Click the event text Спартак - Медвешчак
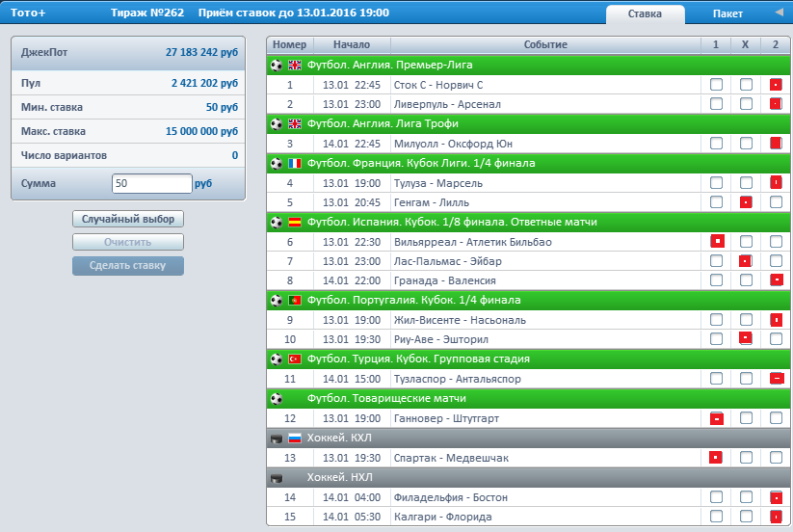The height and width of the screenshot is (532, 793). (451, 458)
